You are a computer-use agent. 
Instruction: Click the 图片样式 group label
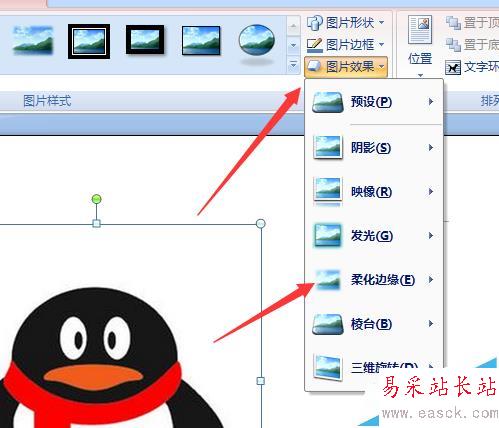point(47,101)
